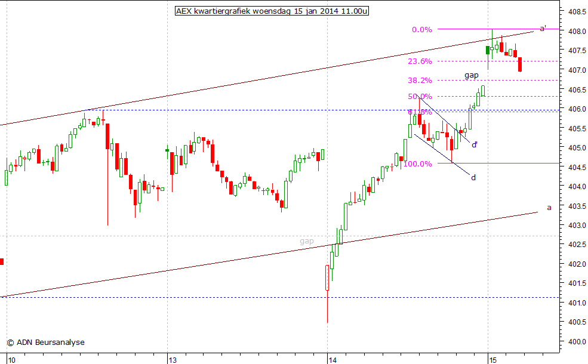Click the date axis label '15'
588x364 pixels.
pos(492,360)
